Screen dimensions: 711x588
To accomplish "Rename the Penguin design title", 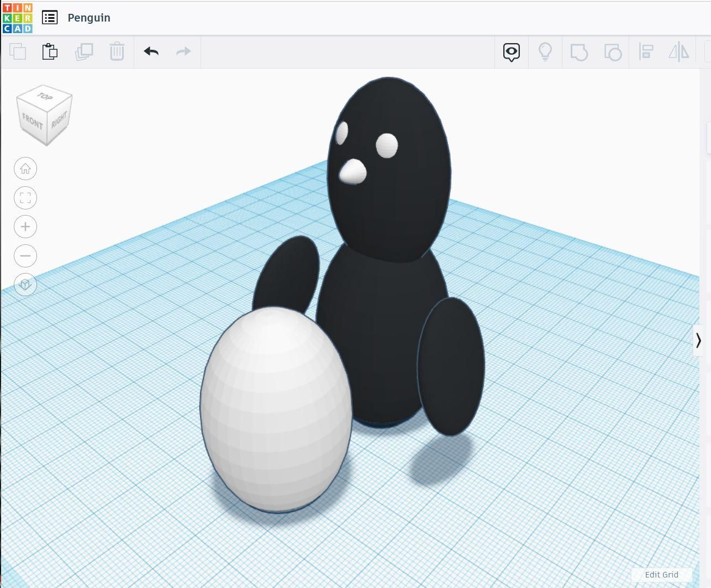I will [88, 17].
